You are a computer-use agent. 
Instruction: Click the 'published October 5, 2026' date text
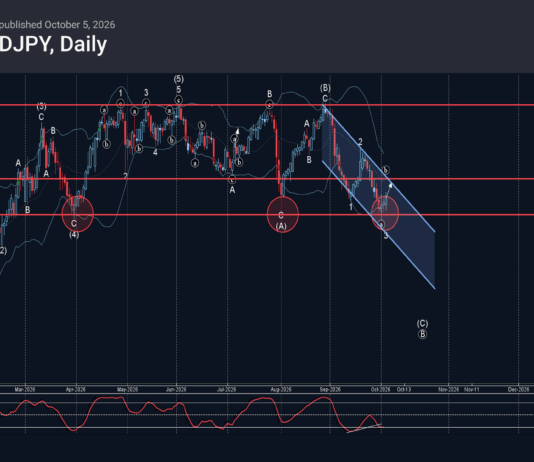[57, 25]
